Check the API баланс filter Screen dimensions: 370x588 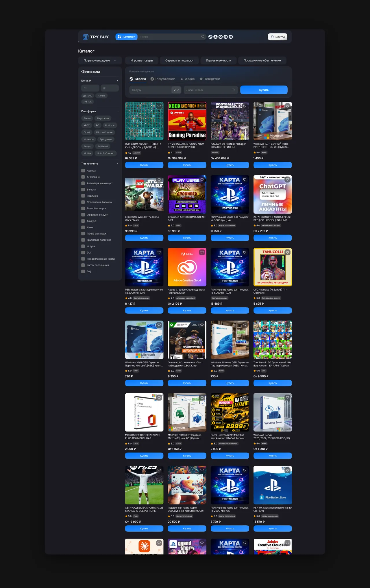[x=83, y=177]
